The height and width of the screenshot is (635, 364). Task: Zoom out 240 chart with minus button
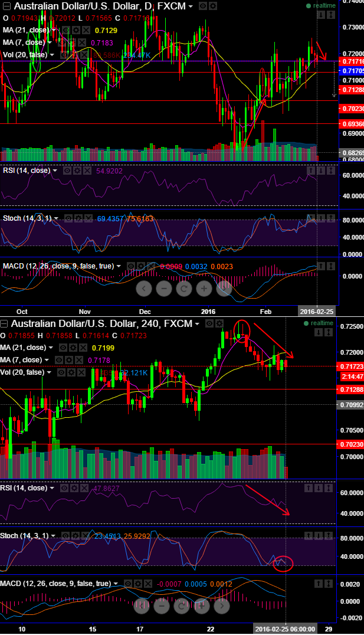[x=162, y=606]
